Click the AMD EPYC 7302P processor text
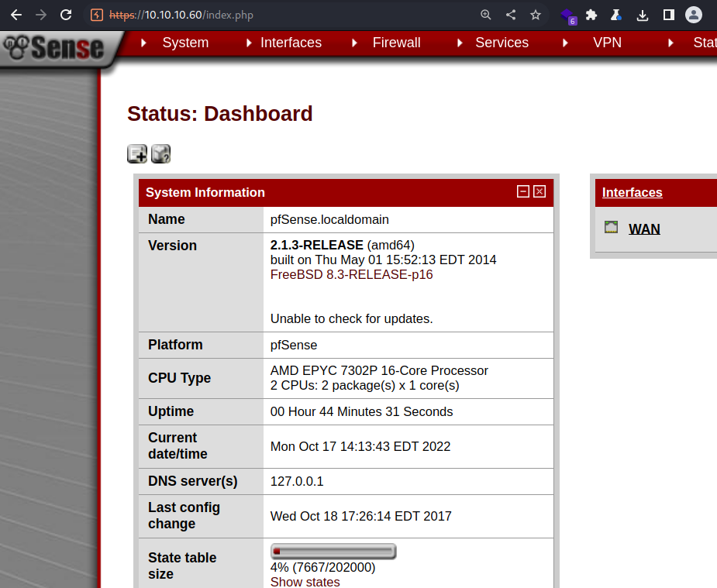 379,370
